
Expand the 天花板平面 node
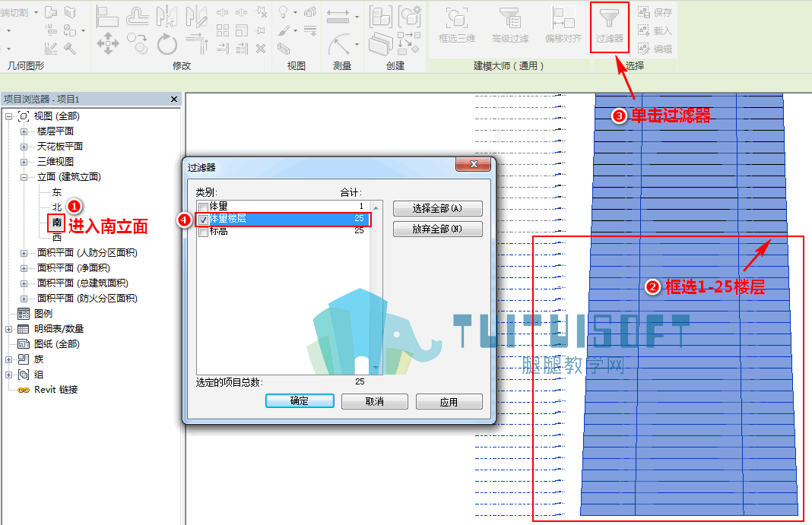(24, 147)
